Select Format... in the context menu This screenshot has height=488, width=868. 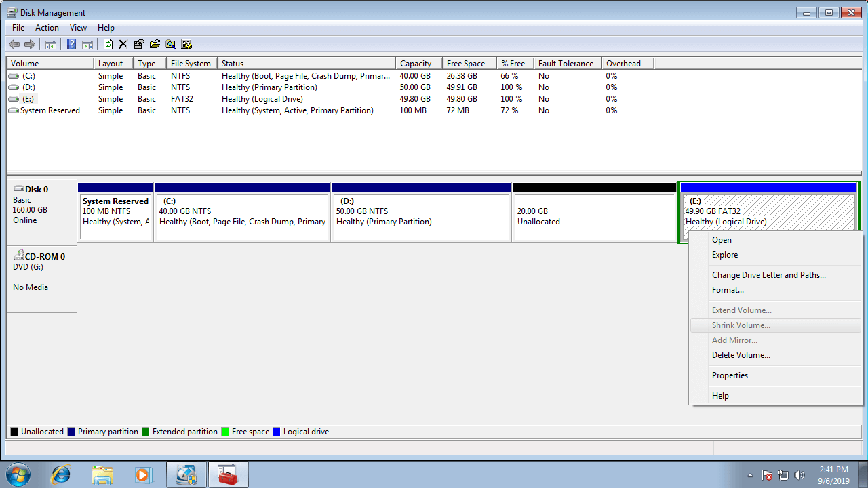coord(728,290)
